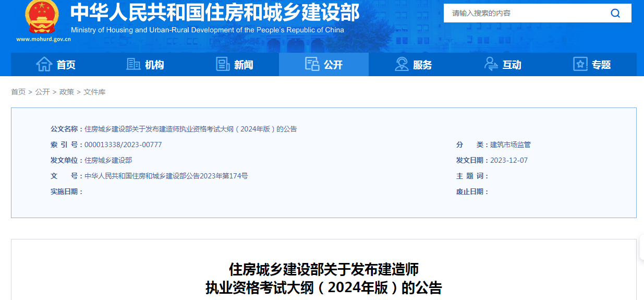The image size is (644, 300).
Task: Go to 公开 in the breadcrumb
Action: 42,92
